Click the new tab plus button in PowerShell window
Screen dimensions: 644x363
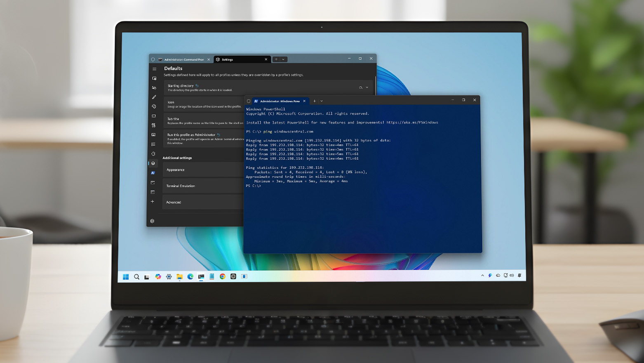315,101
